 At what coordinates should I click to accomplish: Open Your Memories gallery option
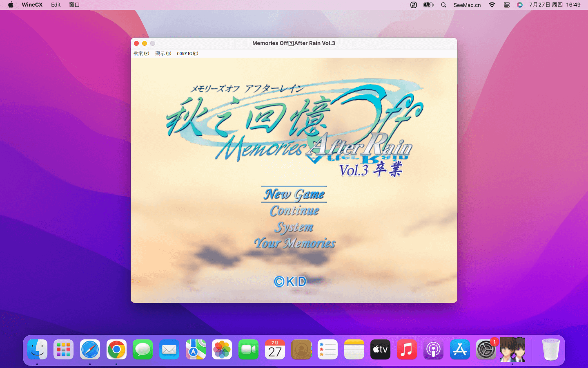click(294, 243)
